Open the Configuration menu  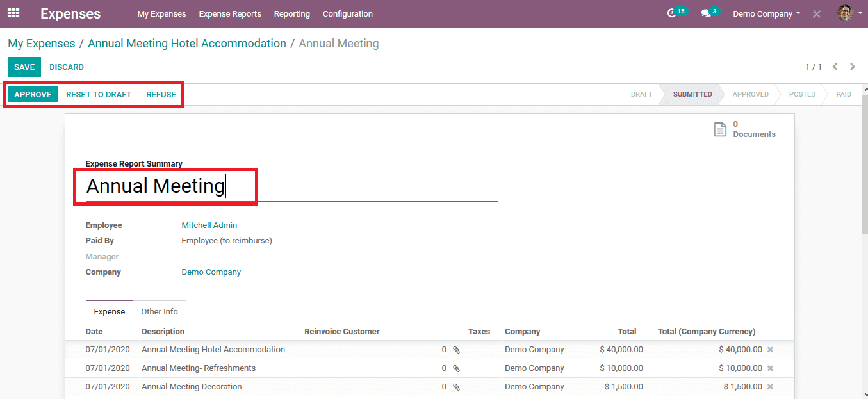347,13
